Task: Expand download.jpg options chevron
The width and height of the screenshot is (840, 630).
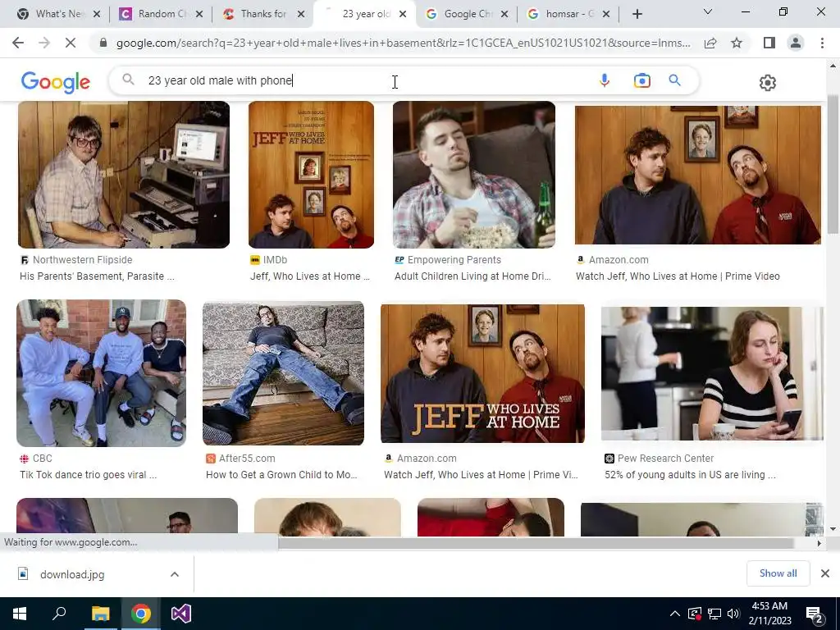Action: 175,574
